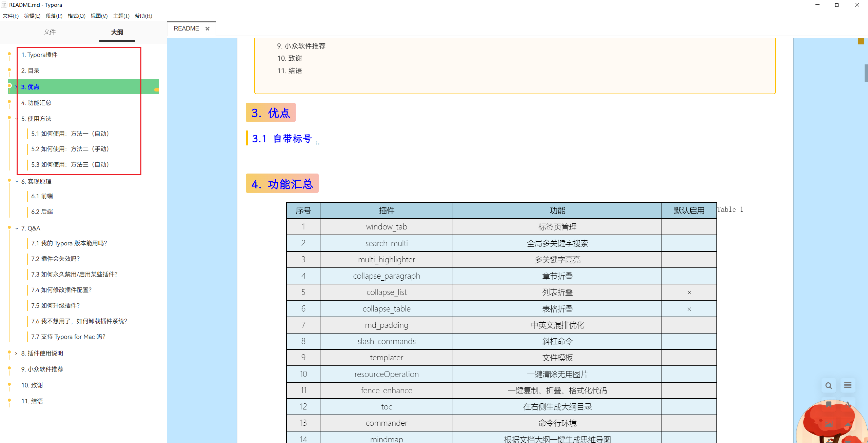Viewport: 868px width, 443px height.
Task: Click the bookmark quick button
Action: coord(829,404)
